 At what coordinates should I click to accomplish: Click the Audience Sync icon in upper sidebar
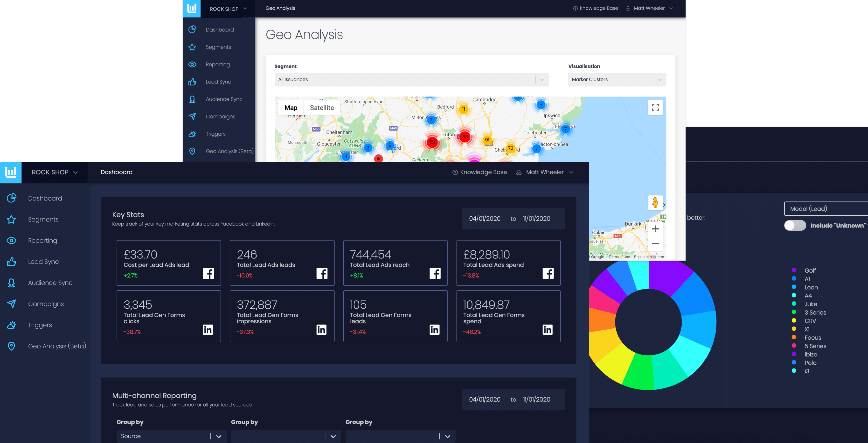(192, 99)
